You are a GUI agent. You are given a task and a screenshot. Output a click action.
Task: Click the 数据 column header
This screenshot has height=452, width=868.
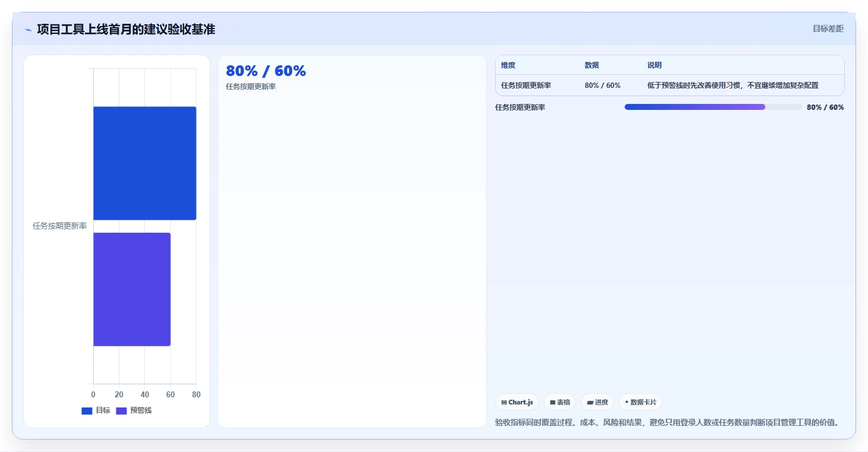[592, 65]
